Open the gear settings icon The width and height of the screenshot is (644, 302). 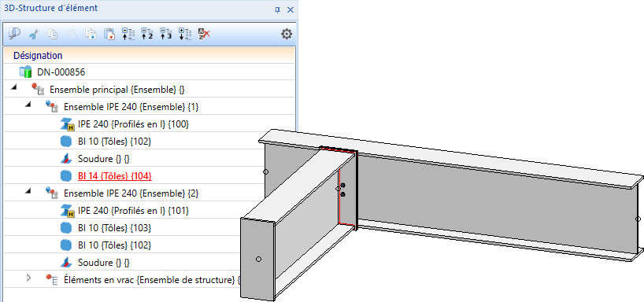(x=287, y=34)
